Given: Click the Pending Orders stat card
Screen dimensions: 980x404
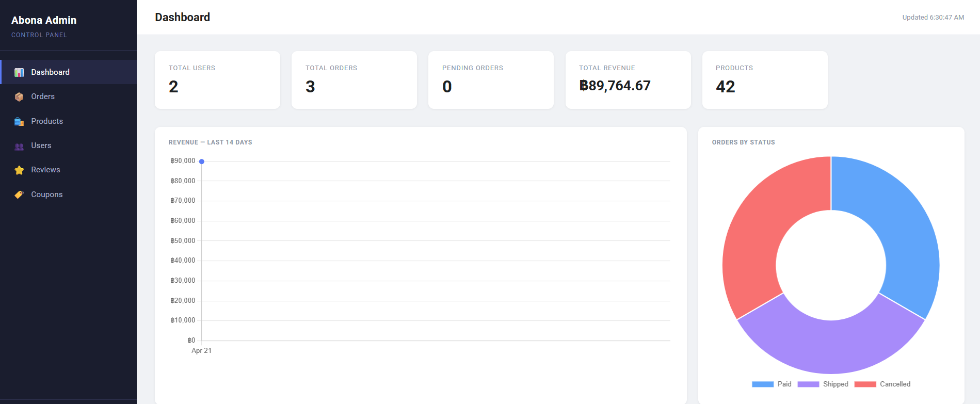Looking at the screenshot, I should (x=491, y=80).
